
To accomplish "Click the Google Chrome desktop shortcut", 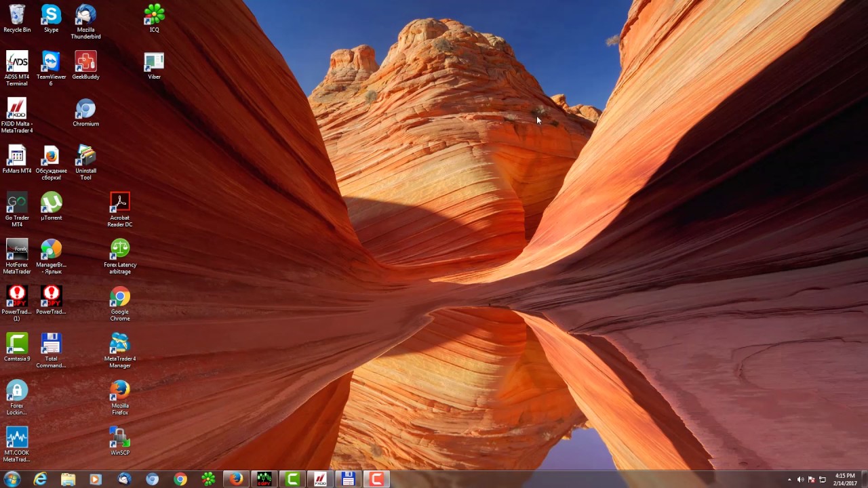I will [x=120, y=303].
